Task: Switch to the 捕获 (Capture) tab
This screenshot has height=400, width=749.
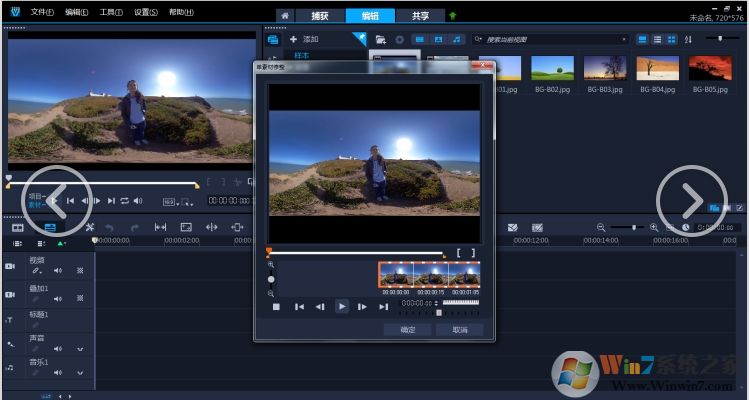Action: point(320,15)
